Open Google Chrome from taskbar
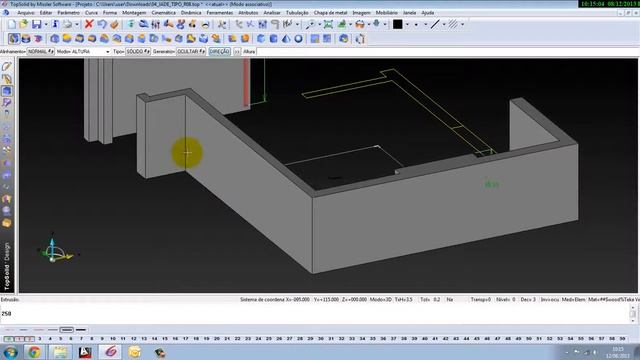Image resolution: width=640 pixels, height=360 pixels. (35, 352)
